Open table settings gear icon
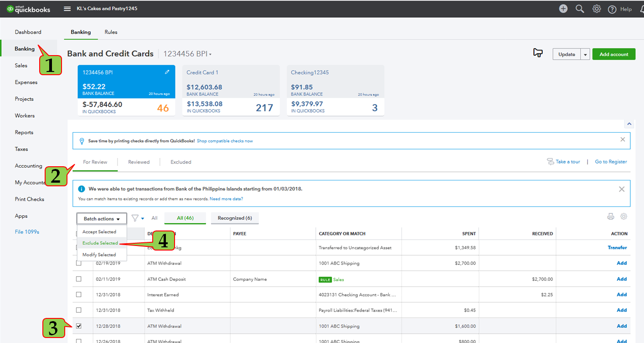 (x=623, y=217)
